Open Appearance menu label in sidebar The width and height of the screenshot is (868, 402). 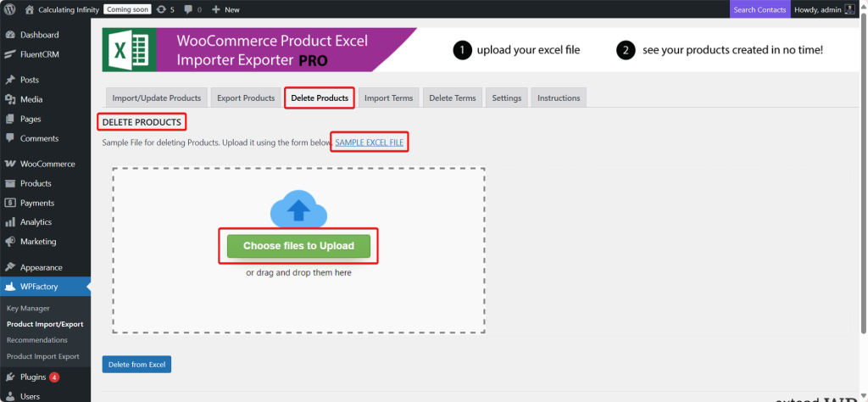coord(42,267)
